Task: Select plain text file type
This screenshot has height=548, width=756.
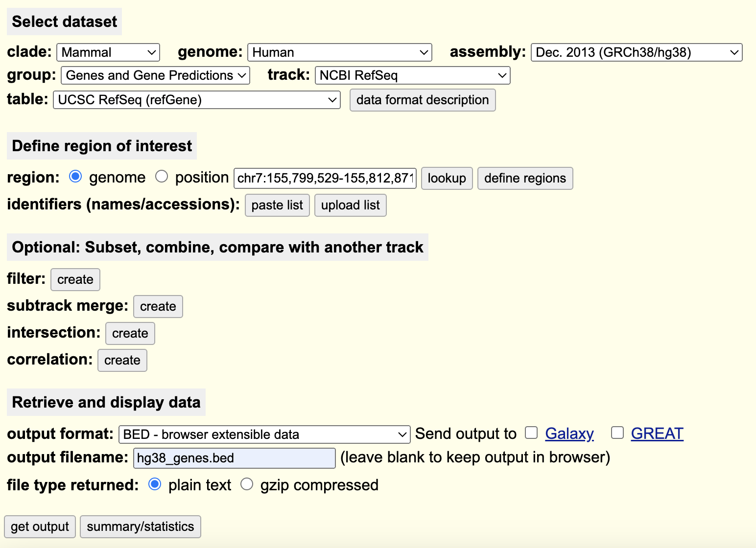Action: [155, 484]
